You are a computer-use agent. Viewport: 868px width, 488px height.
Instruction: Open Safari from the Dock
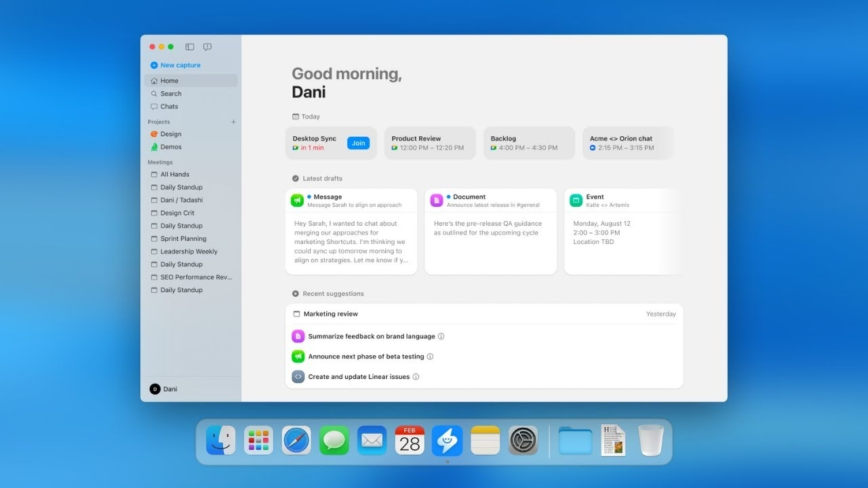296,441
